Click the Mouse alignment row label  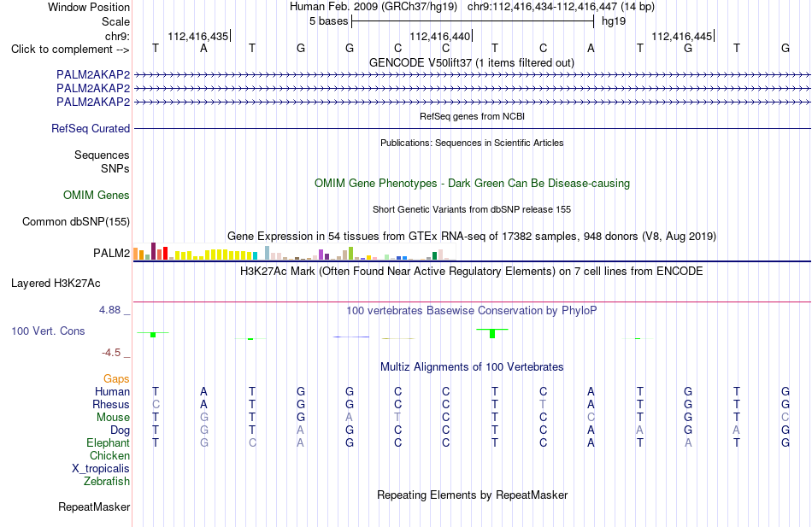point(113,418)
